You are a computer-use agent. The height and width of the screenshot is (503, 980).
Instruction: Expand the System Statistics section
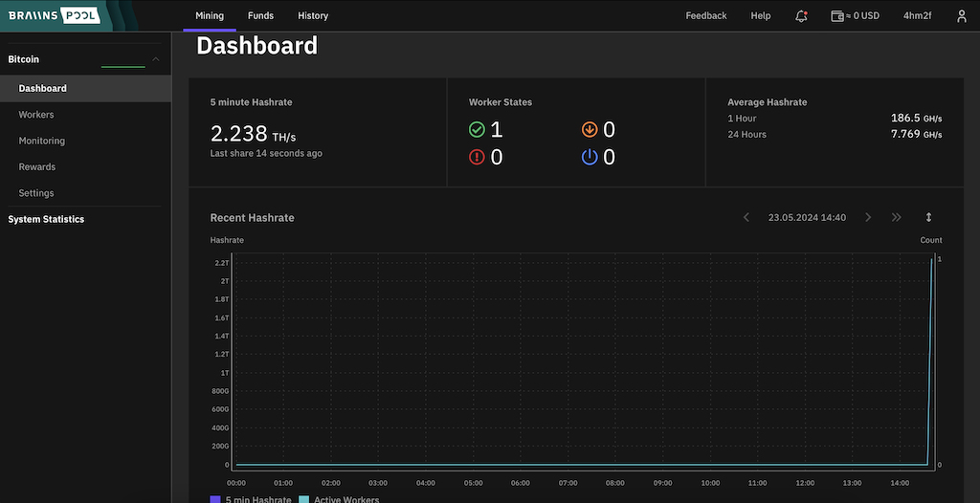pos(46,219)
